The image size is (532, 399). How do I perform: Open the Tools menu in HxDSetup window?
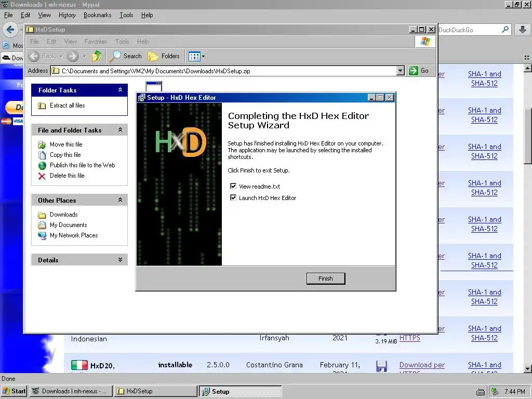pos(122,42)
